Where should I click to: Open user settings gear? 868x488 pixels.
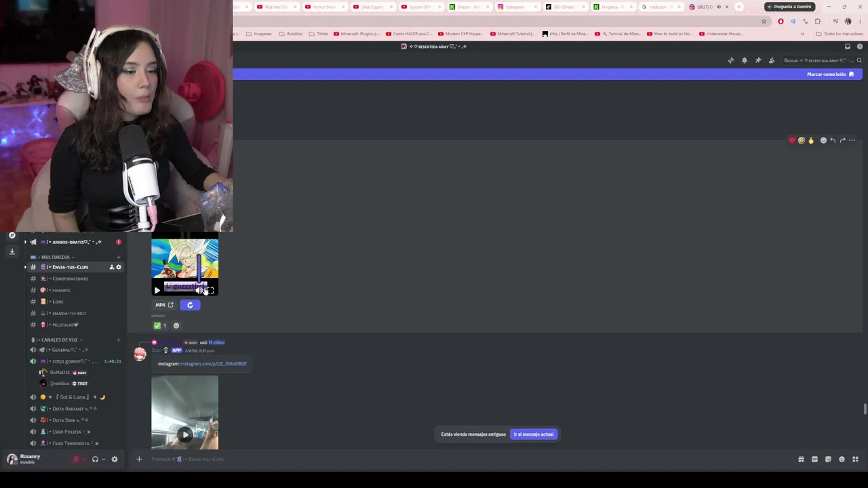point(114,460)
